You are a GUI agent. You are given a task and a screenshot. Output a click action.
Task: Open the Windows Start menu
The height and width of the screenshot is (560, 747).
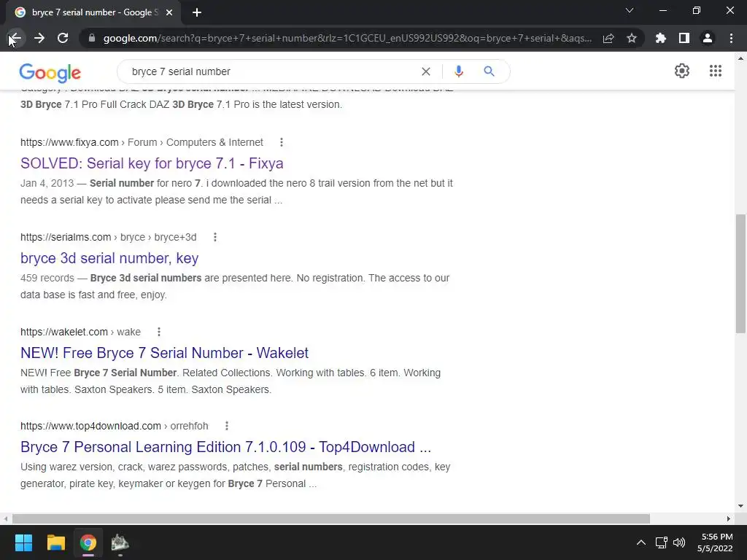[x=23, y=542]
